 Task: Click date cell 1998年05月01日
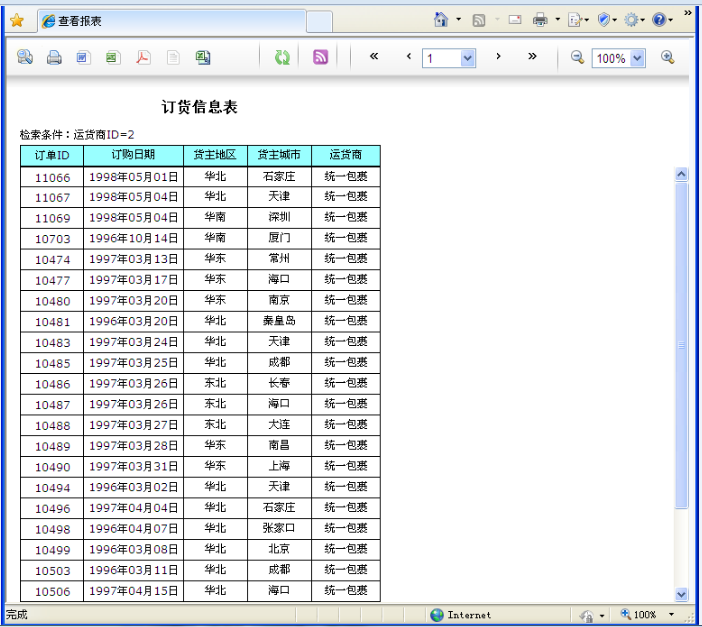[133, 177]
